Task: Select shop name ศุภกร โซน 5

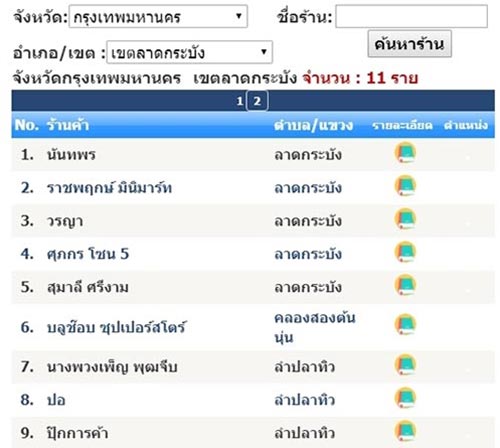Action: 88,254
